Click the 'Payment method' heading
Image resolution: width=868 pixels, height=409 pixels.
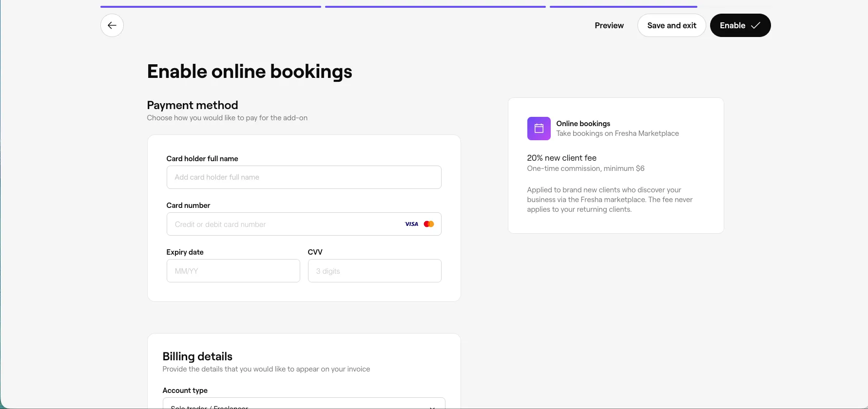coord(193,105)
